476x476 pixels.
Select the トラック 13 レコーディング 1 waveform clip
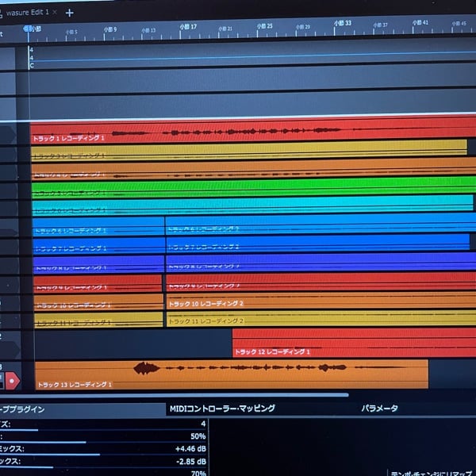(x=230, y=374)
